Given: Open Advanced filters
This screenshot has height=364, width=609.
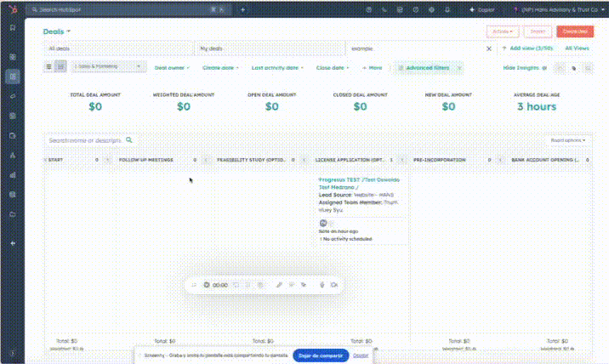Looking at the screenshot, I should [x=429, y=67].
